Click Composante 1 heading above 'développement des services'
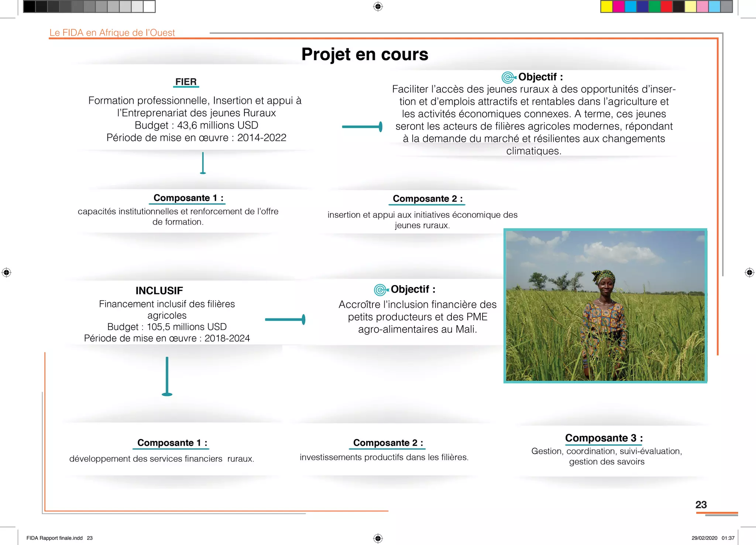The image size is (756, 545). [172, 443]
